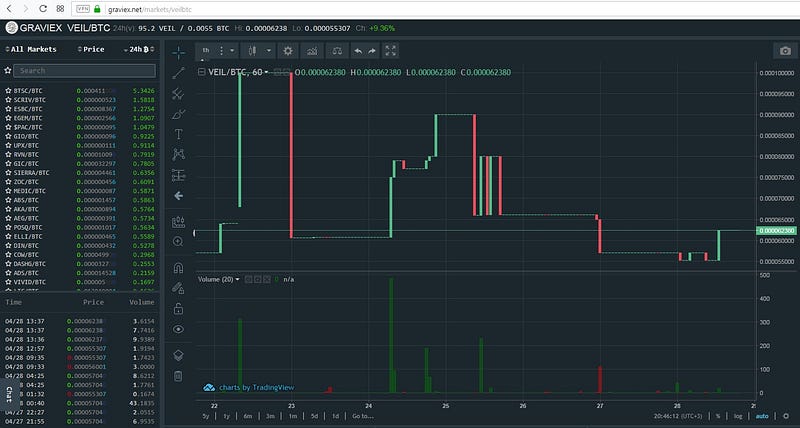
Task: Open the All Markets filter dropdown
Action: tap(31, 49)
